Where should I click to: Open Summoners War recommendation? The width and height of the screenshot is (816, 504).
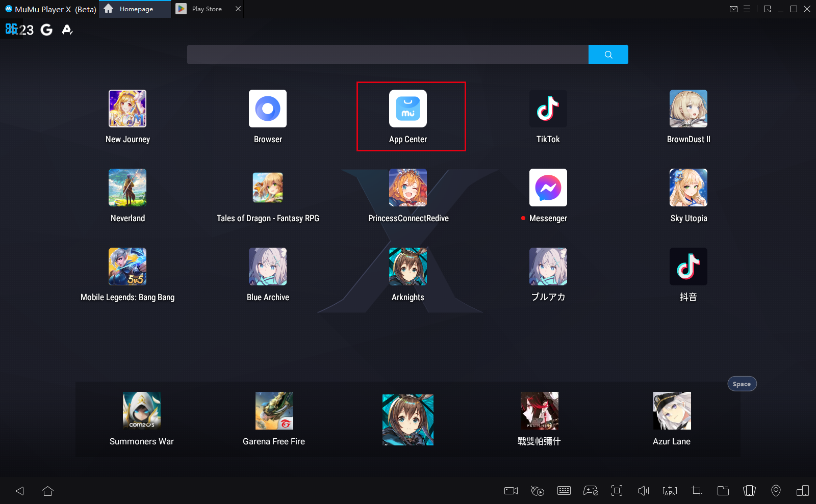click(x=142, y=411)
